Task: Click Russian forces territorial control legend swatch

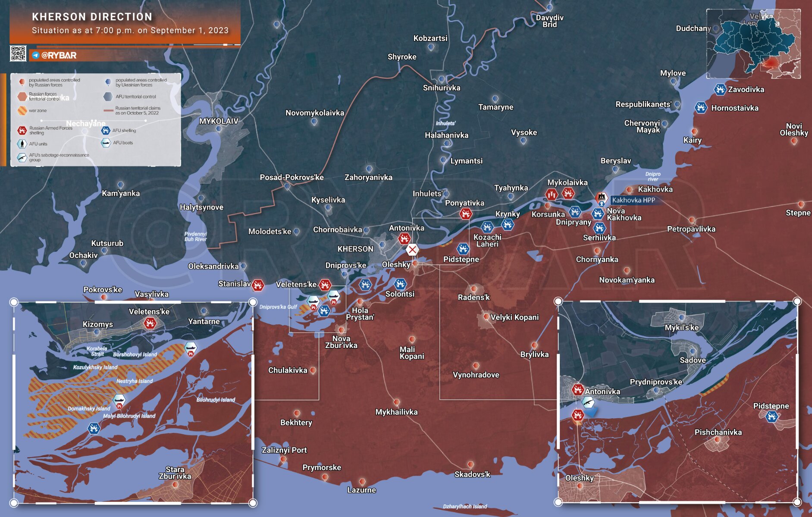Action: coord(22,96)
